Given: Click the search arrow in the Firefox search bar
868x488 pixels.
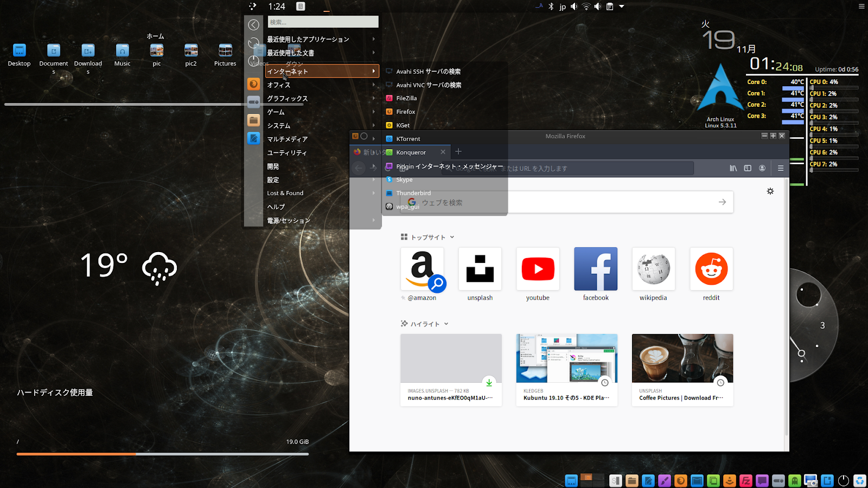Looking at the screenshot, I should click(x=722, y=202).
